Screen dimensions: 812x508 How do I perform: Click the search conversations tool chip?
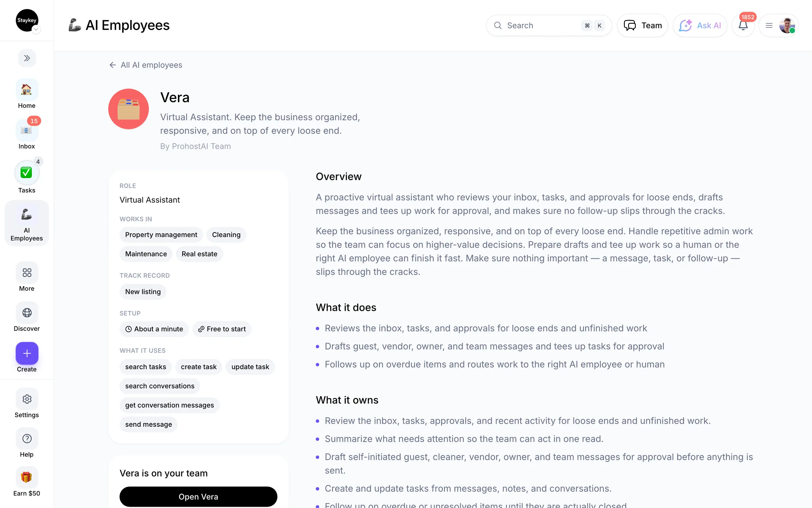160,386
